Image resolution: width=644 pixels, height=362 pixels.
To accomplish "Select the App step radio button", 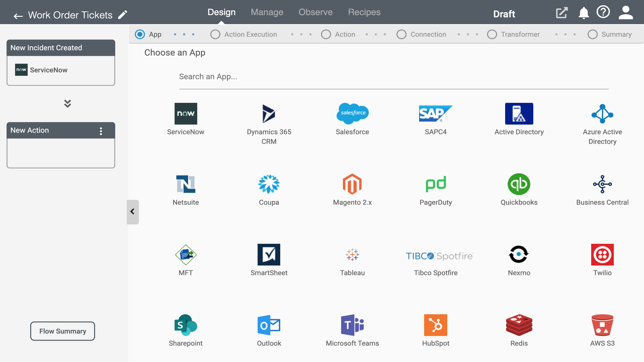I will point(140,34).
